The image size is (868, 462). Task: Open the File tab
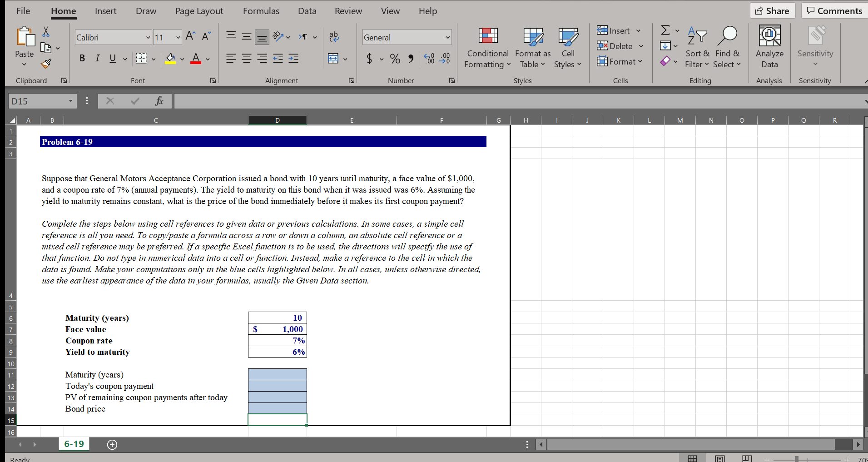point(23,11)
